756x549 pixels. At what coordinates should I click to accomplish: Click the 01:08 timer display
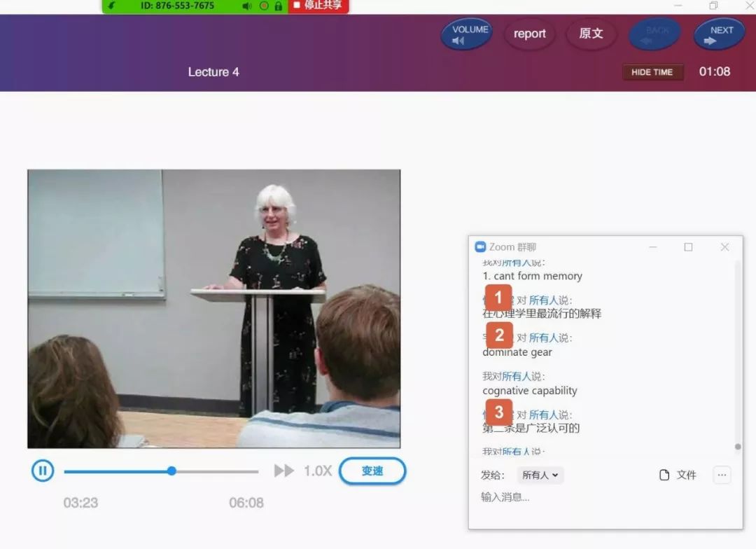pos(715,71)
